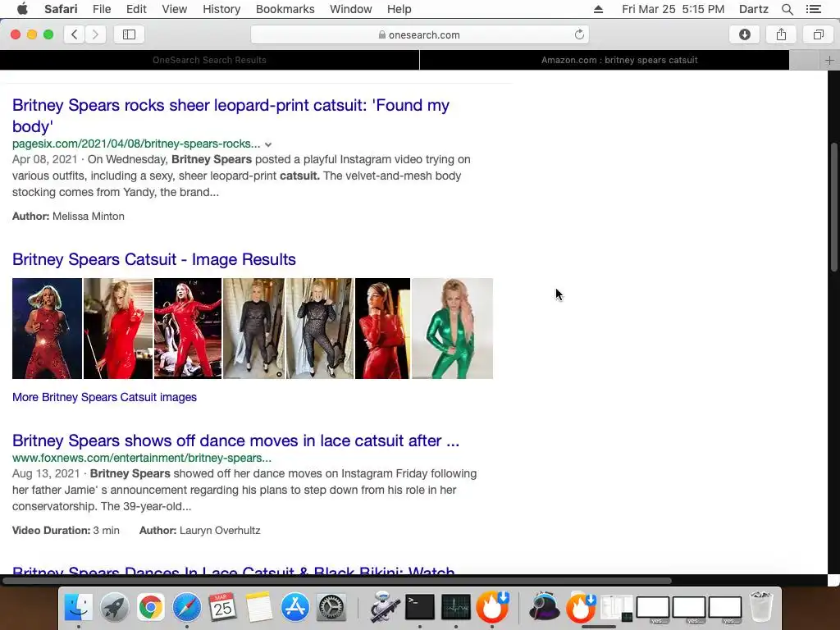Image resolution: width=840 pixels, height=630 pixels.
Task: Open the History menu
Action: [x=221, y=9]
